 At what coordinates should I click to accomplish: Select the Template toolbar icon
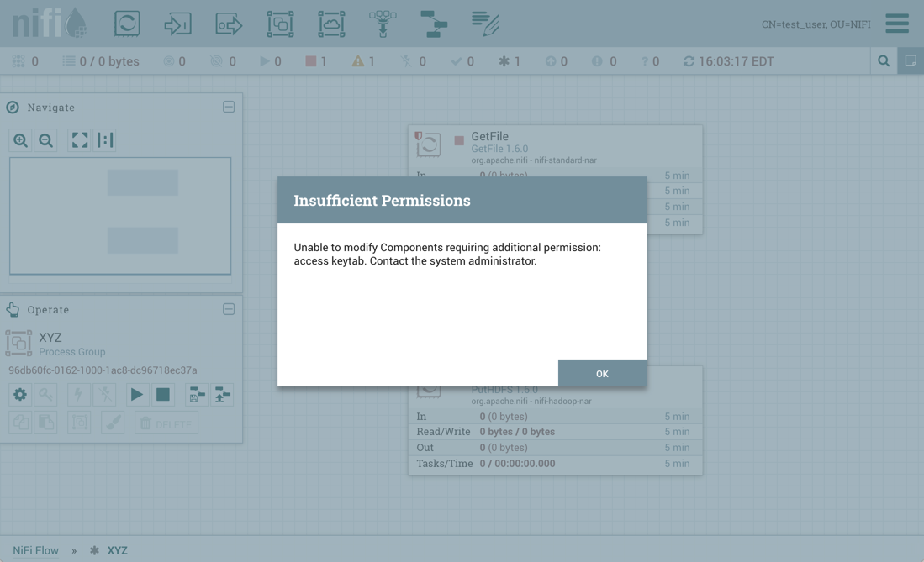pos(434,24)
